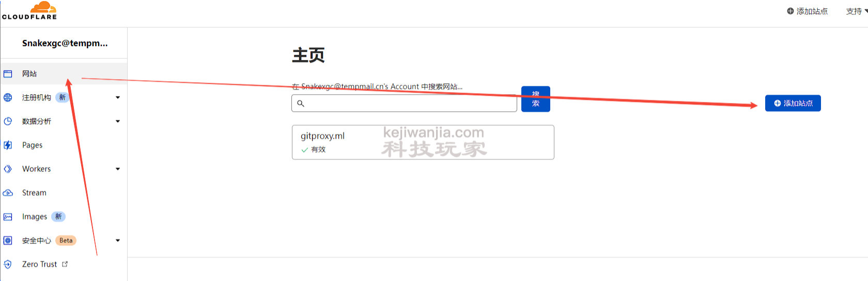The image size is (868, 281).
Task: Open the 支持 dropdown in header
Action: 857,11
